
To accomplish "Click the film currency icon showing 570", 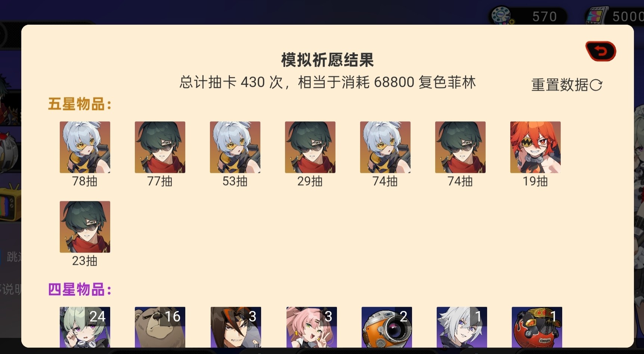I will (x=502, y=16).
